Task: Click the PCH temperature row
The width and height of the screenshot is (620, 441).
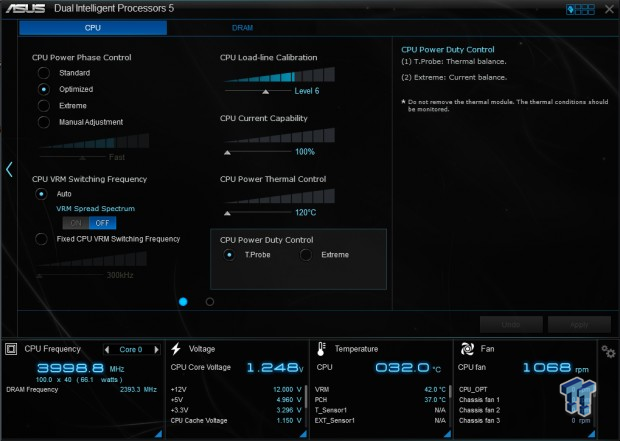Action: point(380,400)
